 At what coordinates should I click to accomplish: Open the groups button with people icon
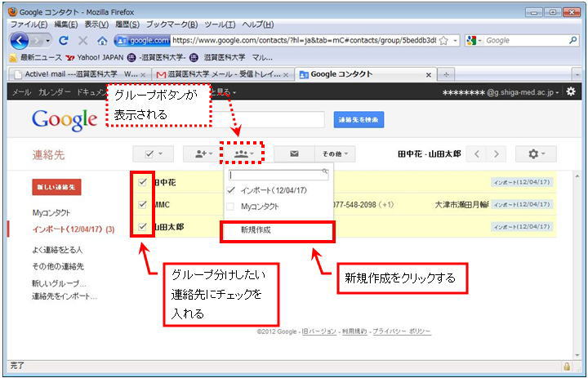coord(243,153)
